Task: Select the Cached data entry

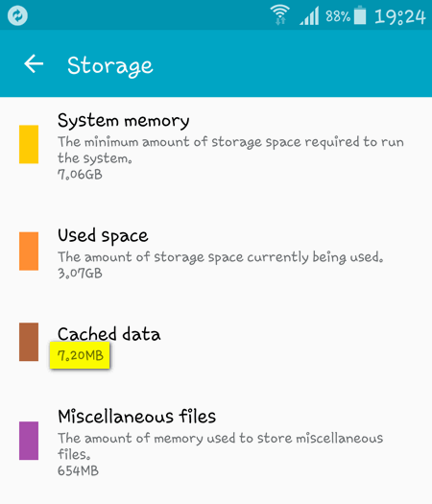Action: [x=216, y=344]
